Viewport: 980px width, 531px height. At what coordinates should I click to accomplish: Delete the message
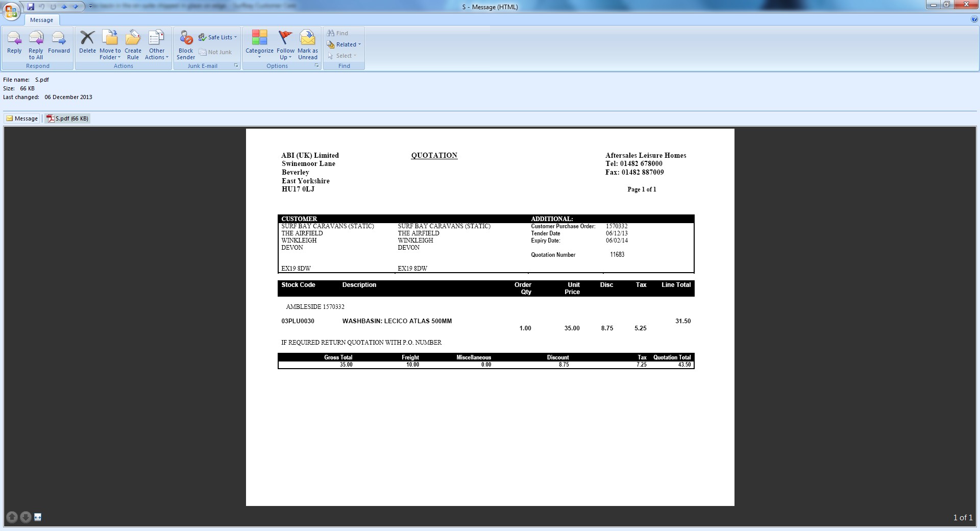[x=87, y=43]
